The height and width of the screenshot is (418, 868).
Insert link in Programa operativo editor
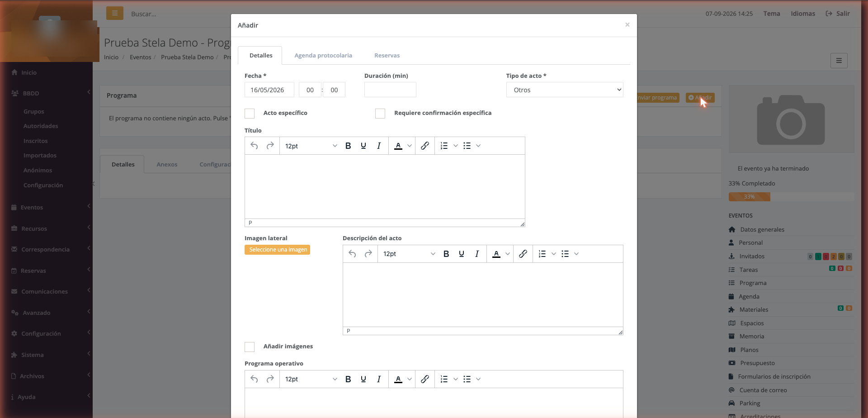coord(425,379)
